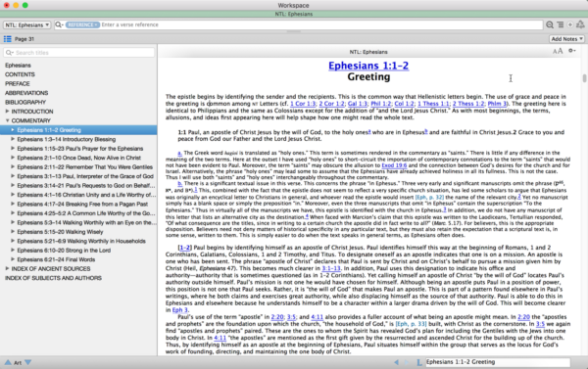The image size is (588, 369).
Task: Expand Ephesians 6:21-24 Final Words triangle
Action: click(x=13, y=259)
